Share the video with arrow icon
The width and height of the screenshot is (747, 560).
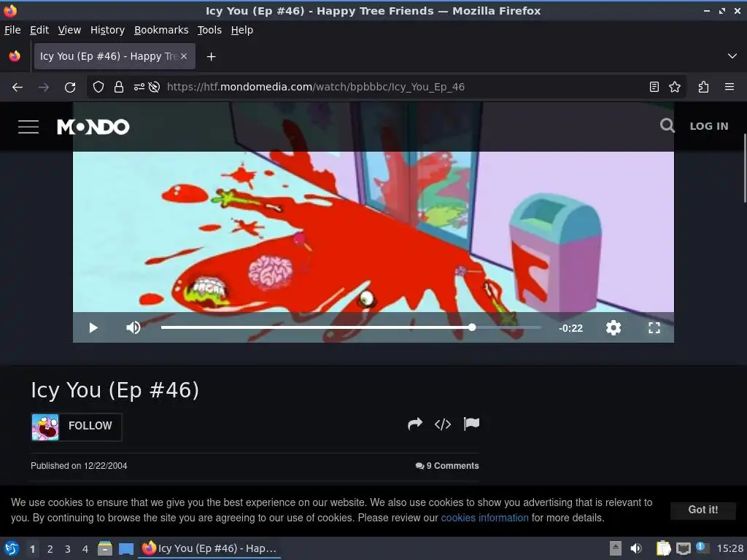[x=415, y=424]
